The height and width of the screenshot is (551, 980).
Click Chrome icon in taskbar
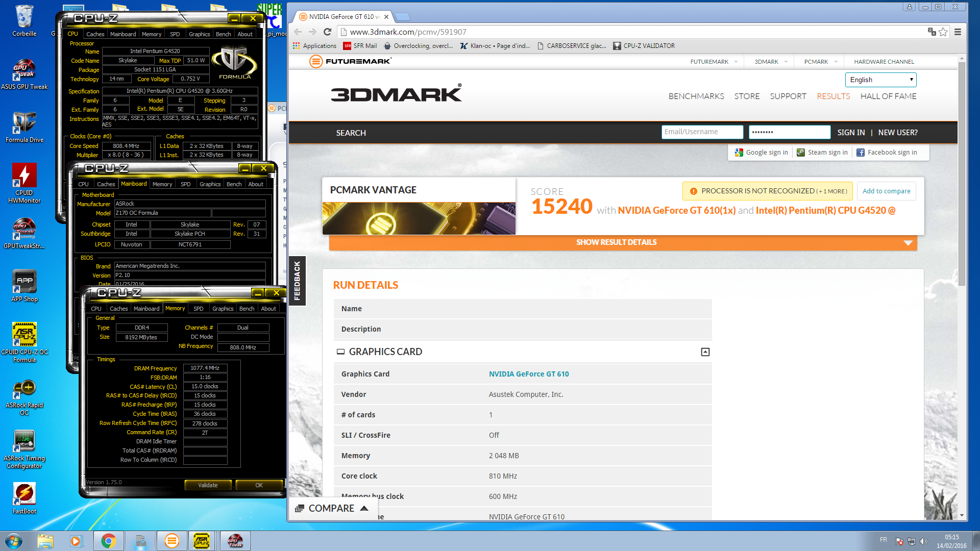tap(108, 541)
